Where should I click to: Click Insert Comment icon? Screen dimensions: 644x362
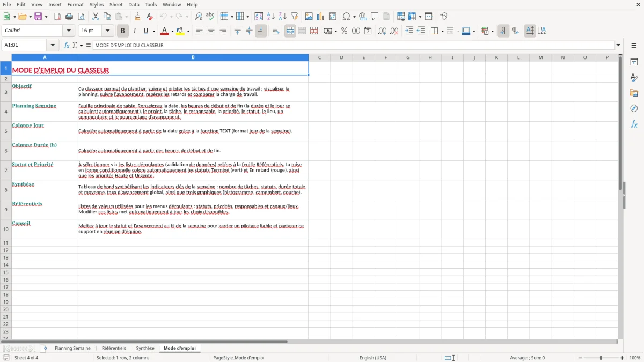[x=375, y=17]
